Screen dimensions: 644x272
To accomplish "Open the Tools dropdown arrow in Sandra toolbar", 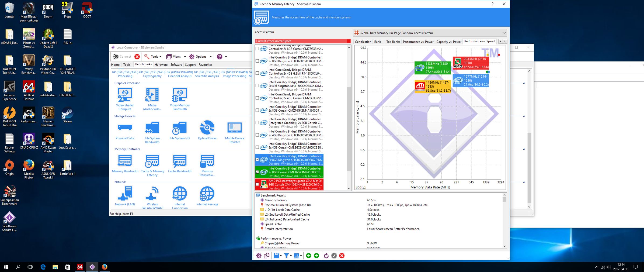I will [x=160, y=57].
